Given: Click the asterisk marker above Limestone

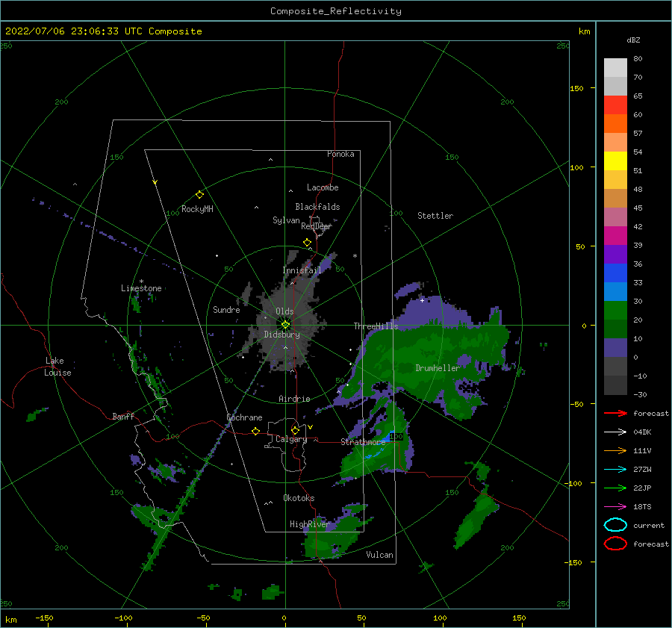Looking at the screenshot, I should (x=141, y=282).
